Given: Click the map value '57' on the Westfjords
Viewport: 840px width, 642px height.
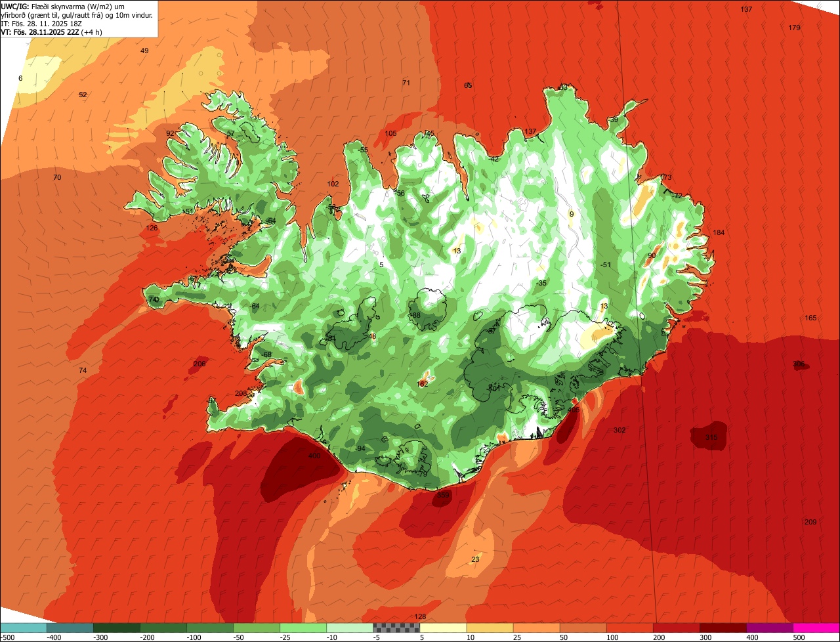Looking at the screenshot, I should click(230, 133).
